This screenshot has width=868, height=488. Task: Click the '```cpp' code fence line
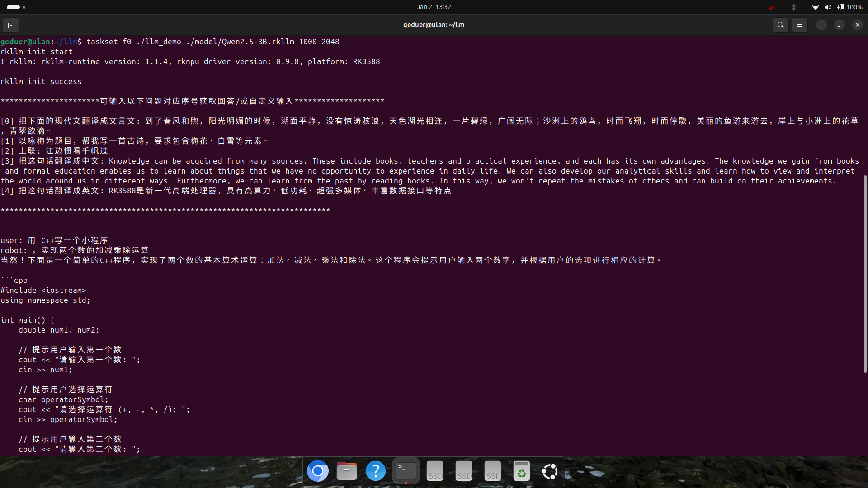point(14,280)
